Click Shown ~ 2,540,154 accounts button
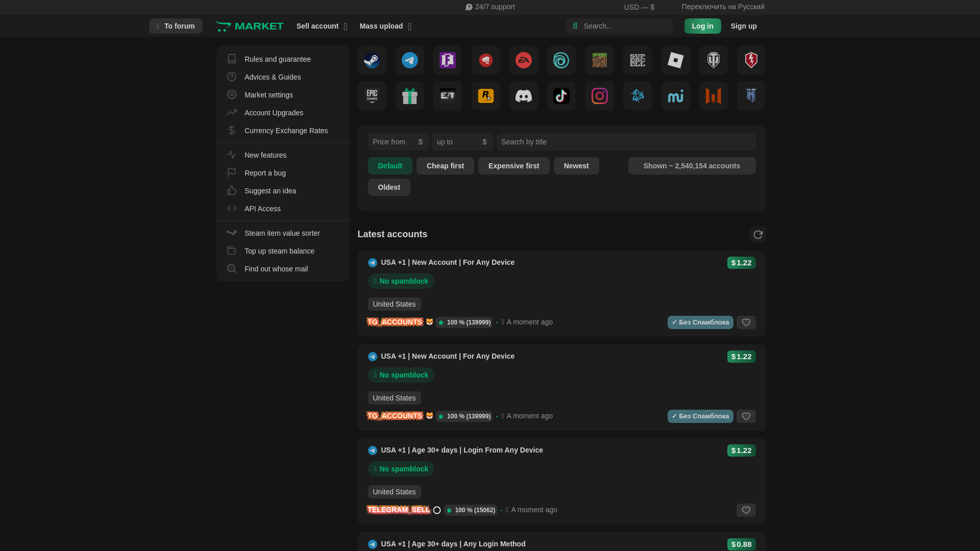Screen dimensions: 980x551 692,166
